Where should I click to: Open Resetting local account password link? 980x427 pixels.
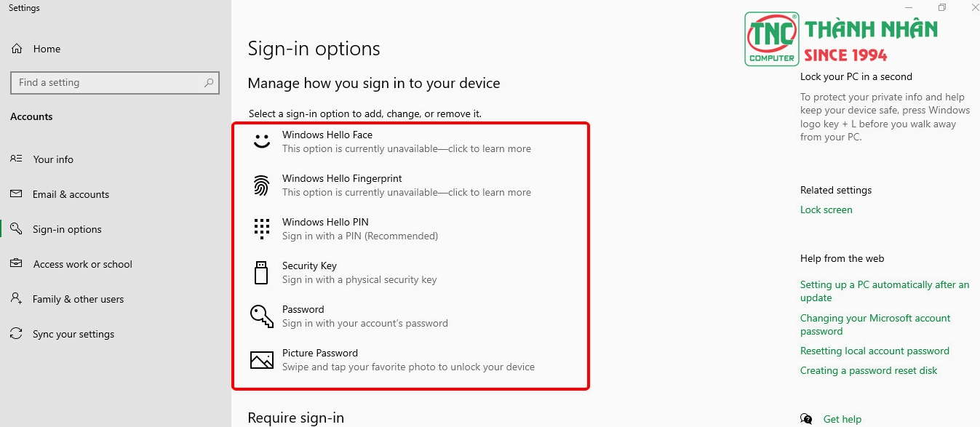[x=875, y=351]
